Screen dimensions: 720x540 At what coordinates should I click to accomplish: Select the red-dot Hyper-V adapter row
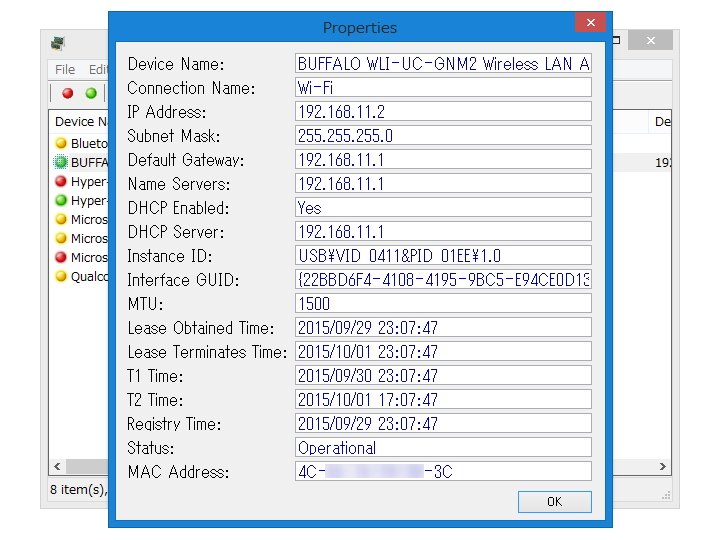click(x=81, y=181)
